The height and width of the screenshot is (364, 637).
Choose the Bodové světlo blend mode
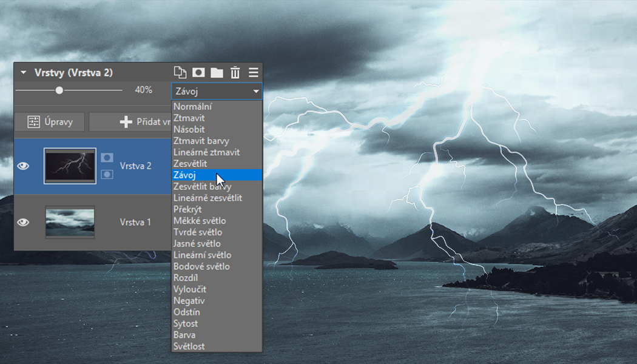(217, 266)
